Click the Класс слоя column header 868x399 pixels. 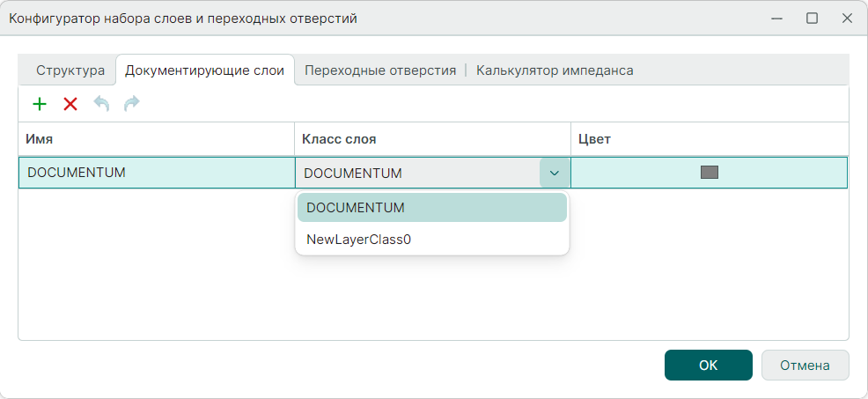[431, 139]
